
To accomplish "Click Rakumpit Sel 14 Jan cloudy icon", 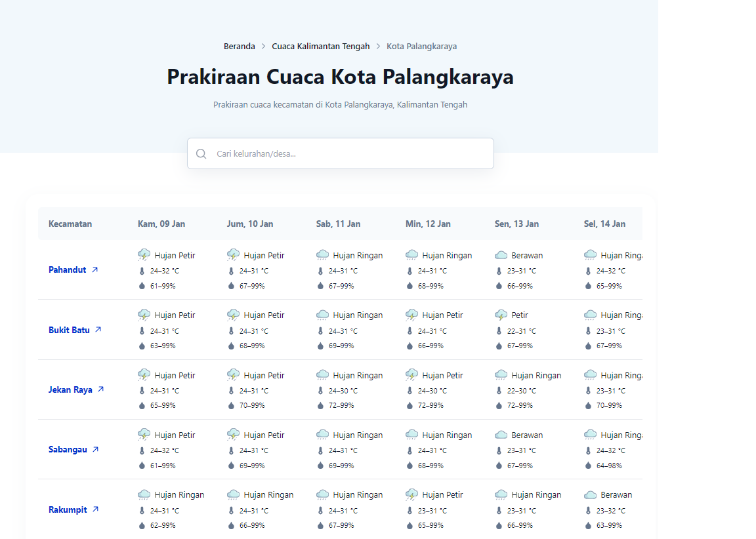I will tap(590, 494).
